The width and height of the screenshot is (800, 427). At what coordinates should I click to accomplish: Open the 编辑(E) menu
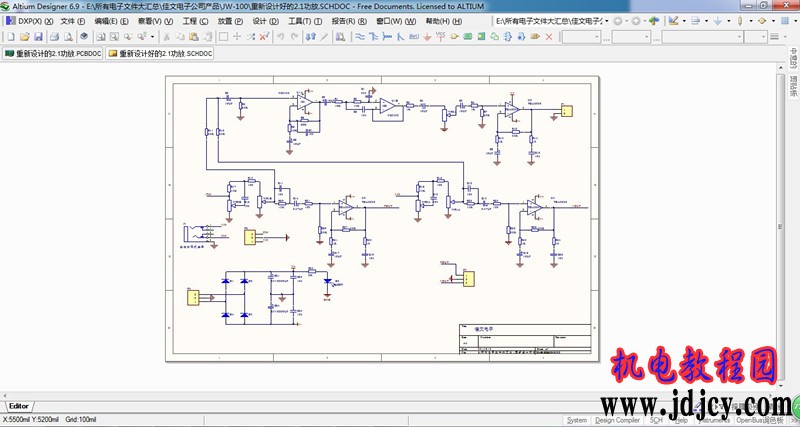click(x=111, y=21)
